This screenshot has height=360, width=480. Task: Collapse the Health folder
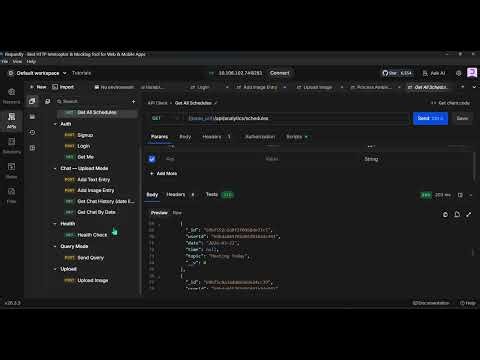(55, 224)
